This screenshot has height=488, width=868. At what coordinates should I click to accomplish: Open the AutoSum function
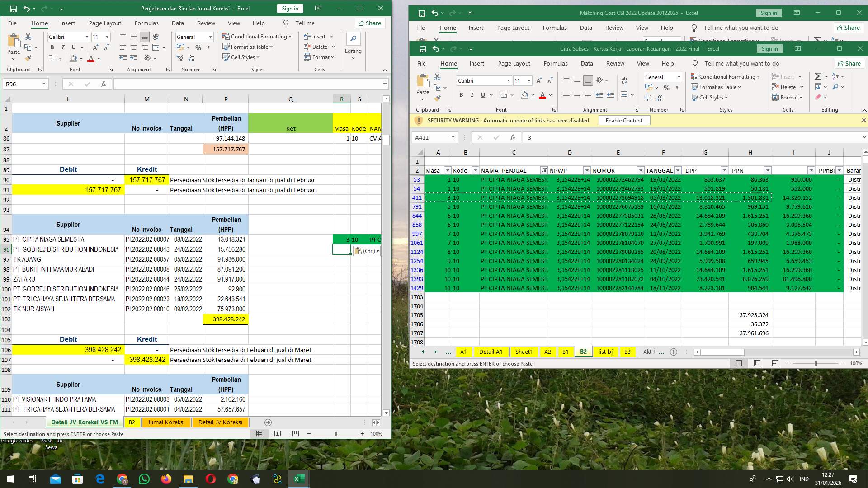(818, 76)
